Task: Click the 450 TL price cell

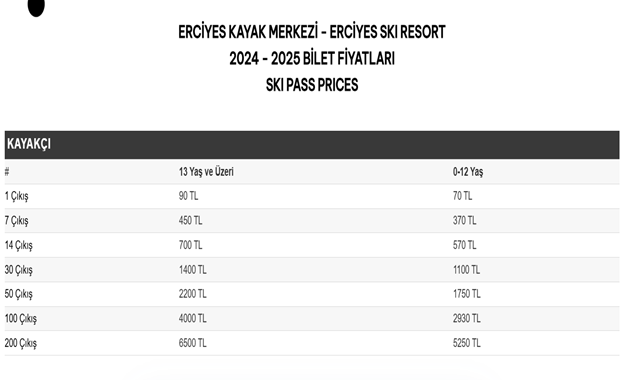Action: (x=191, y=220)
